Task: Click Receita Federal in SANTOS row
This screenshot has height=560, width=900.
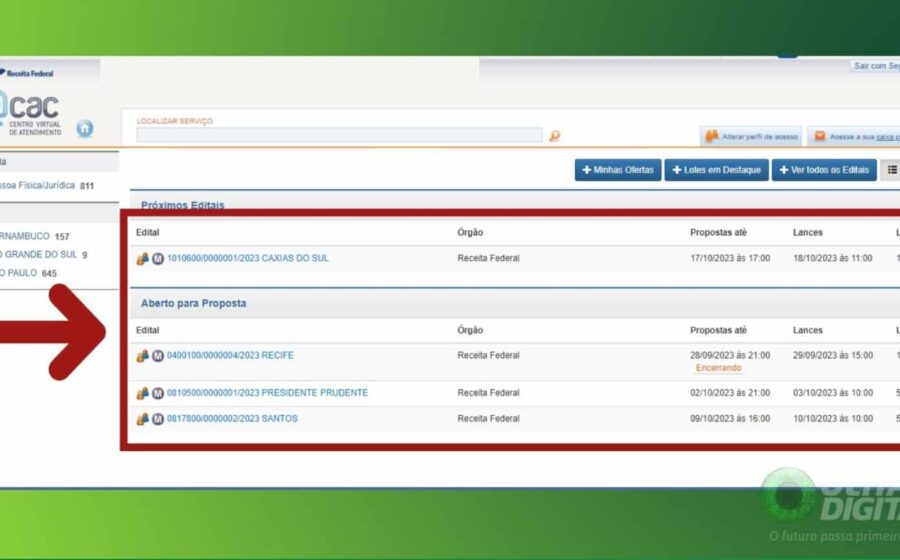Action: pos(488,419)
